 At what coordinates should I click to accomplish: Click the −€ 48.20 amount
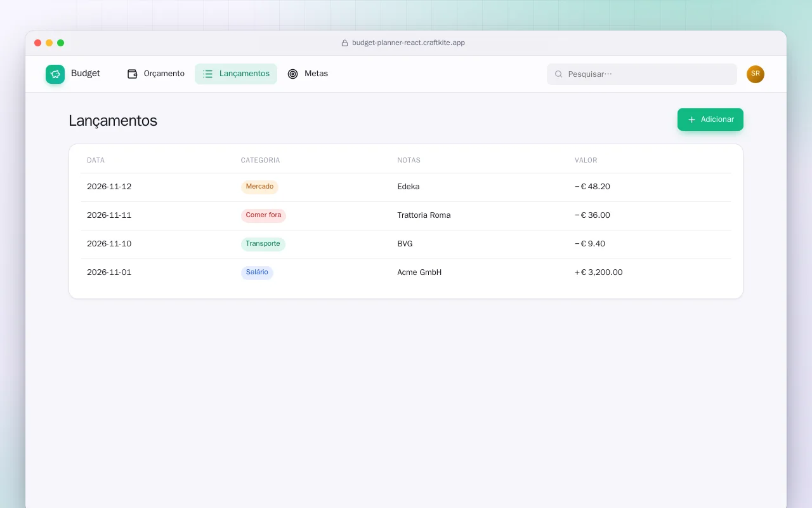point(593,187)
